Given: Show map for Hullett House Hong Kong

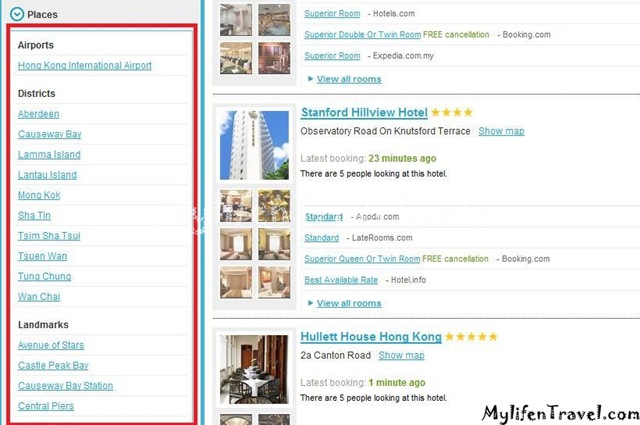Looking at the screenshot, I should pyautogui.click(x=401, y=355).
